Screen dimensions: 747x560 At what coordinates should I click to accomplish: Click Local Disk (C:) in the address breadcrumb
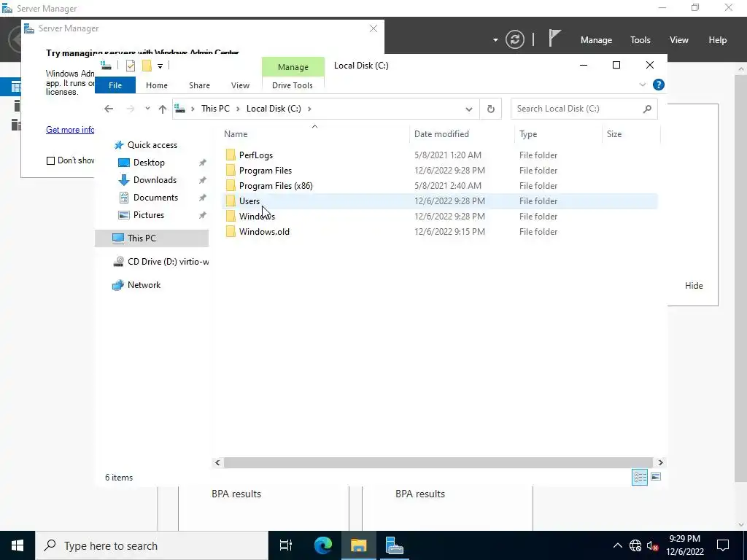click(274, 109)
